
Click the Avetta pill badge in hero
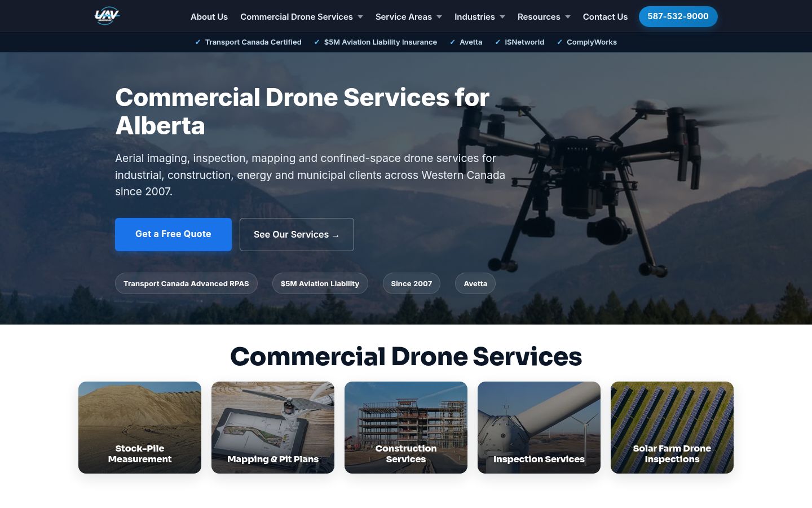(x=475, y=283)
